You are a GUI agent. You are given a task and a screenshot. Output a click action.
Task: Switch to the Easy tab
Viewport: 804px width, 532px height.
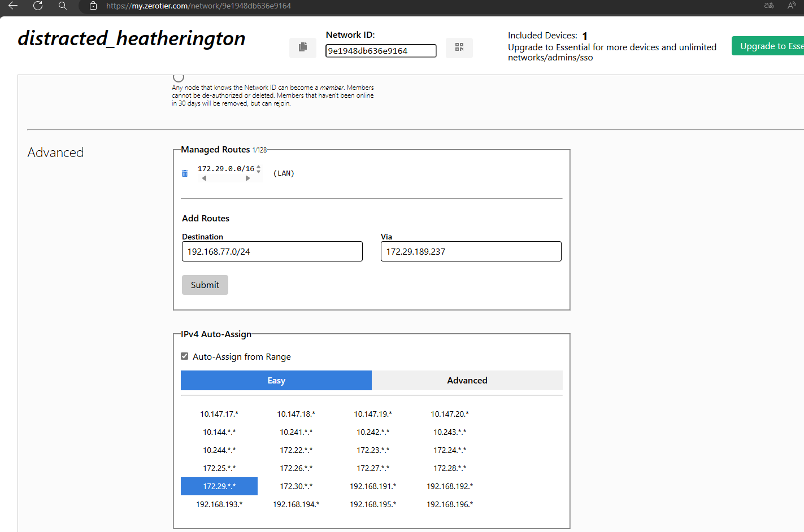tap(276, 381)
